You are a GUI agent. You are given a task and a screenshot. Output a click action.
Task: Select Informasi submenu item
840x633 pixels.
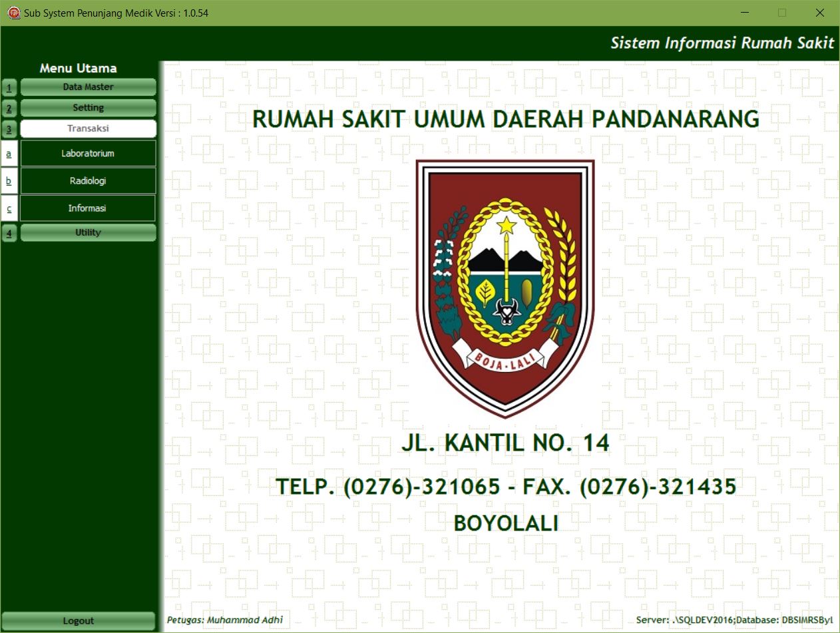click(x=87, y=208)
